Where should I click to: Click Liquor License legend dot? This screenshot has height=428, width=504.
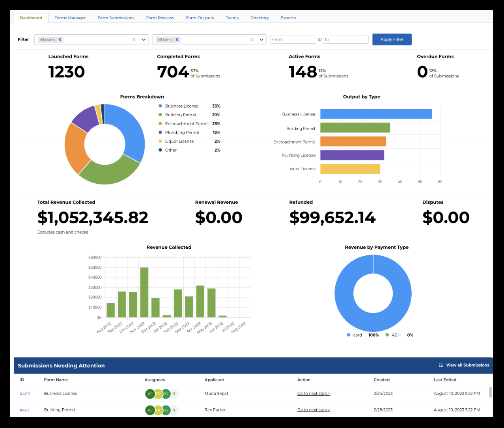(x=160, y=141)
